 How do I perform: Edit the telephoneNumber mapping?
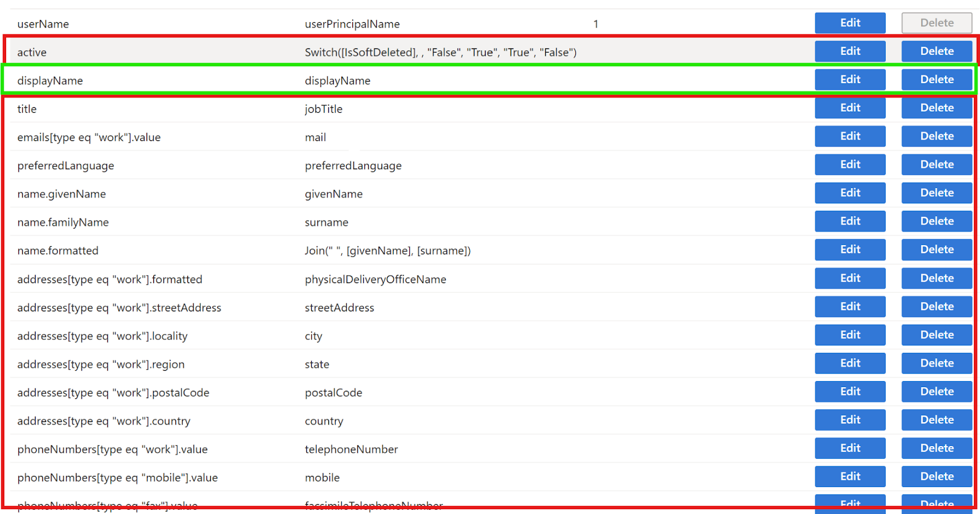point(850,448)
